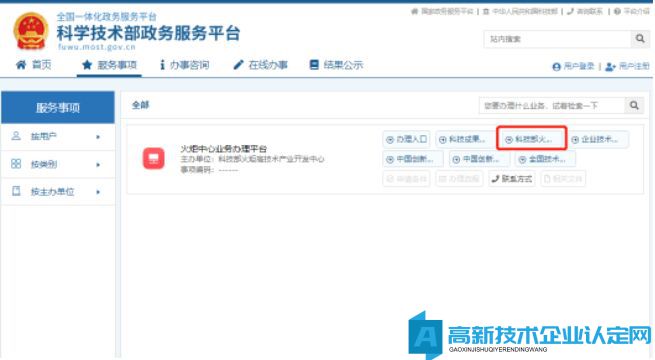655x360 pixels.
Task: Click the add-user icon beside 用户注册
Action: (610, 67)
